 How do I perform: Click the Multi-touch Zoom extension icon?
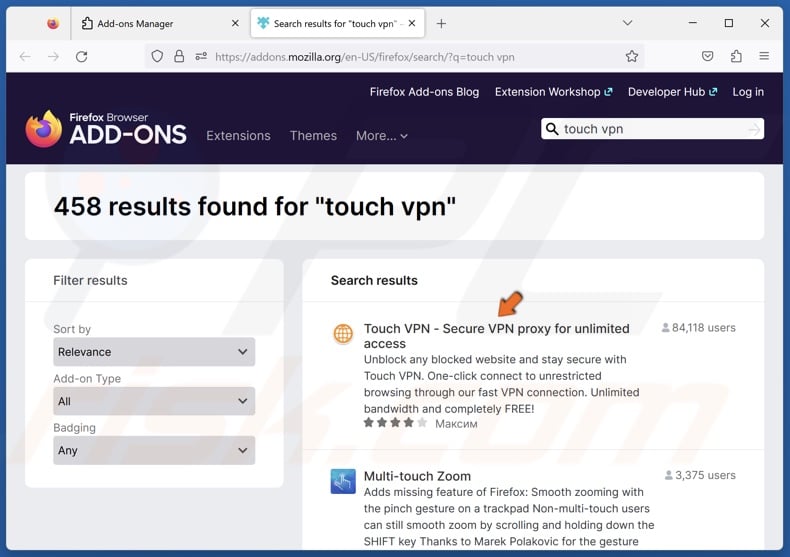coord(343,481)
